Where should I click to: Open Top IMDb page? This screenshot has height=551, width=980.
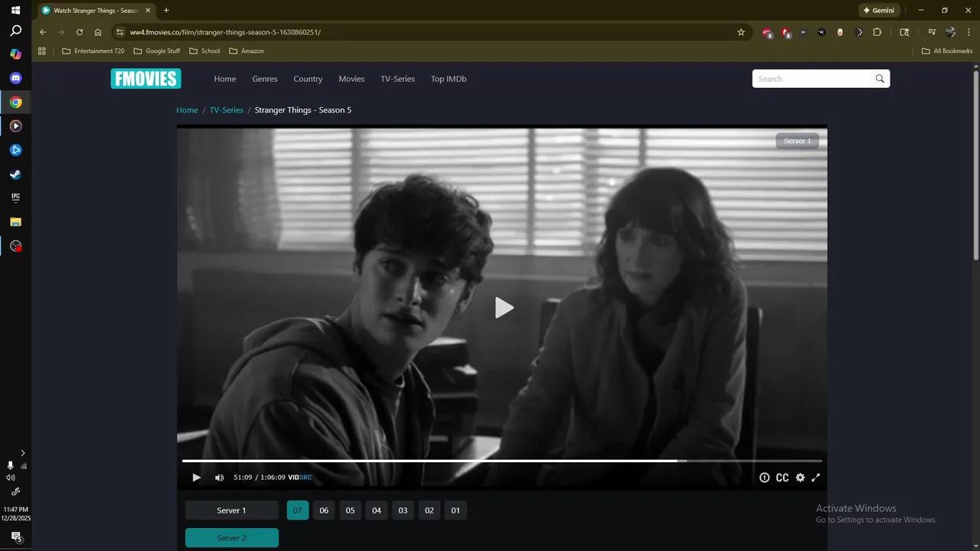449,79
